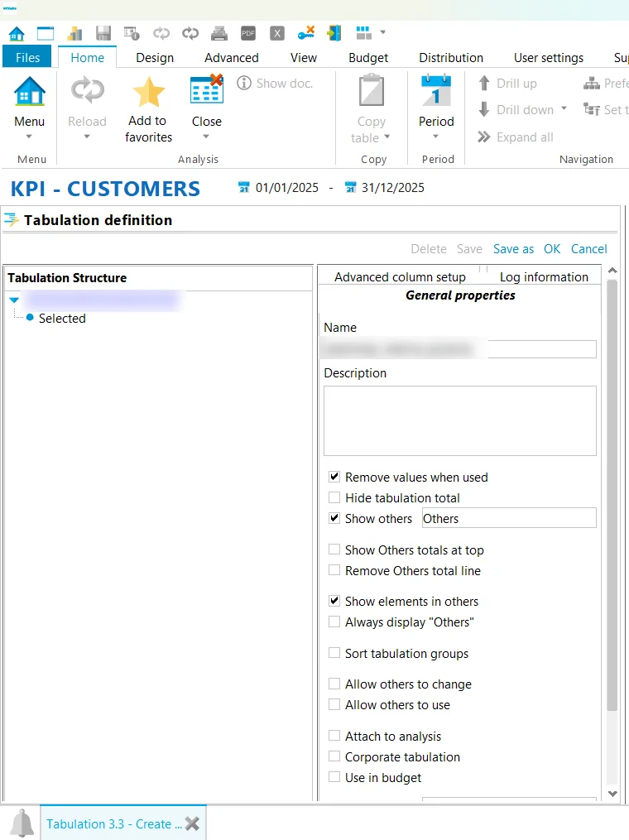
Task: Expand the Close dropdown arrow
Action: click(x=206, y=137)
